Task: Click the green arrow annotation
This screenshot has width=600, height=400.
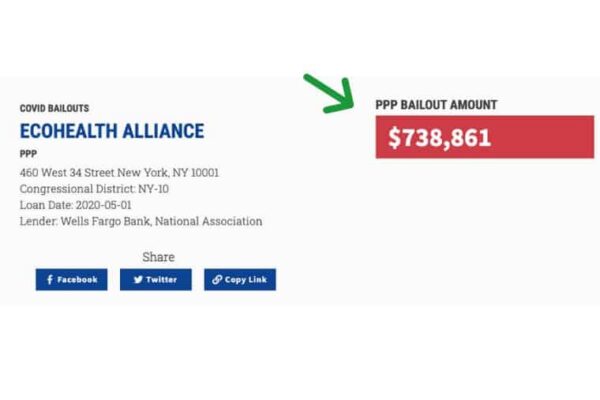Action: pyautogui.click(x=329, y=94)
